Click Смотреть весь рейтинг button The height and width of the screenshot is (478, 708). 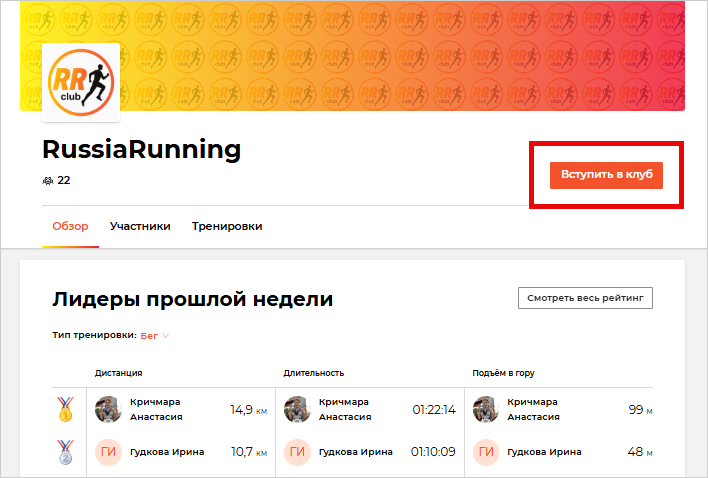pos(585,298)
